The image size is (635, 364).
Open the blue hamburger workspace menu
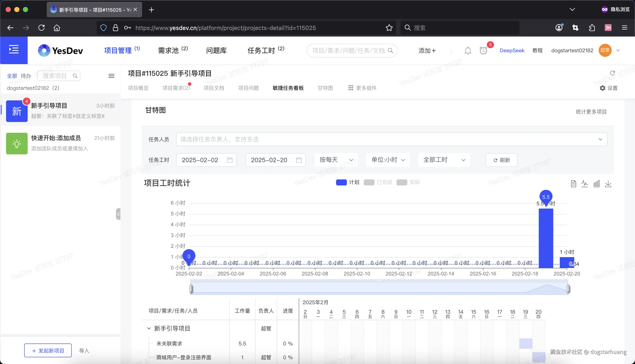coord(14,49)
